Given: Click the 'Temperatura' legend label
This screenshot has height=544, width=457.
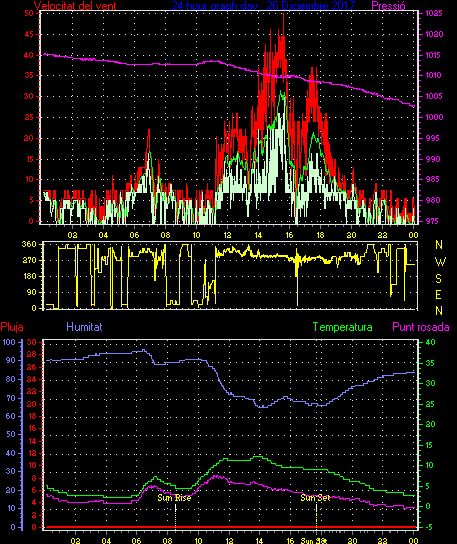Looking at the screenshot, I should point(342,327).
